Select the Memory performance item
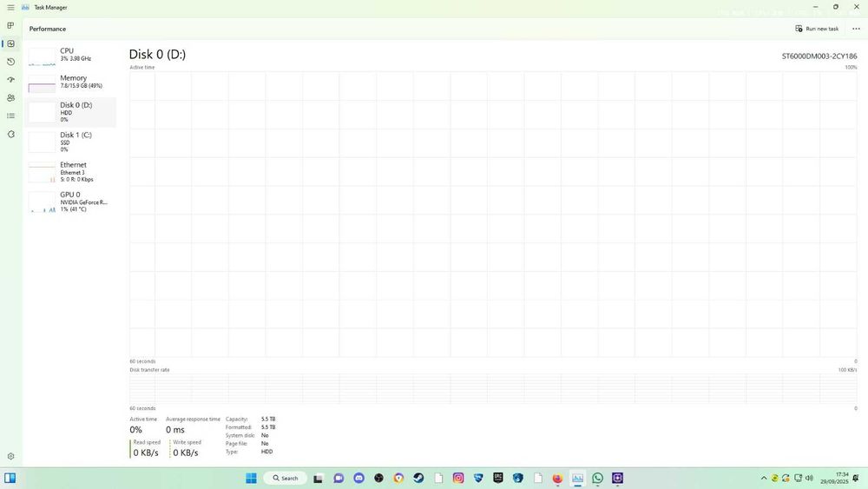 [71, 83]
